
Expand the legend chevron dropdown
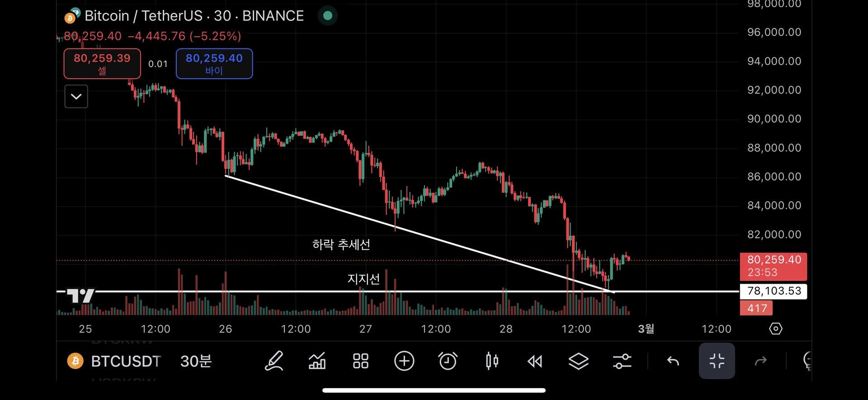coord(76,96)
